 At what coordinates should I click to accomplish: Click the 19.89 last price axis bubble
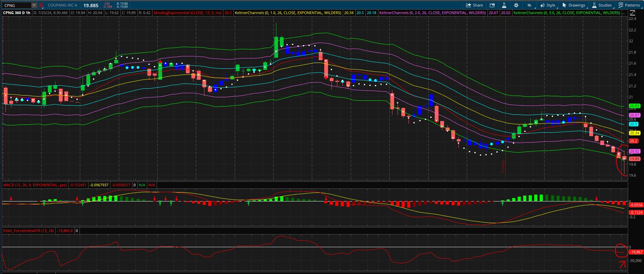[634, 159]
